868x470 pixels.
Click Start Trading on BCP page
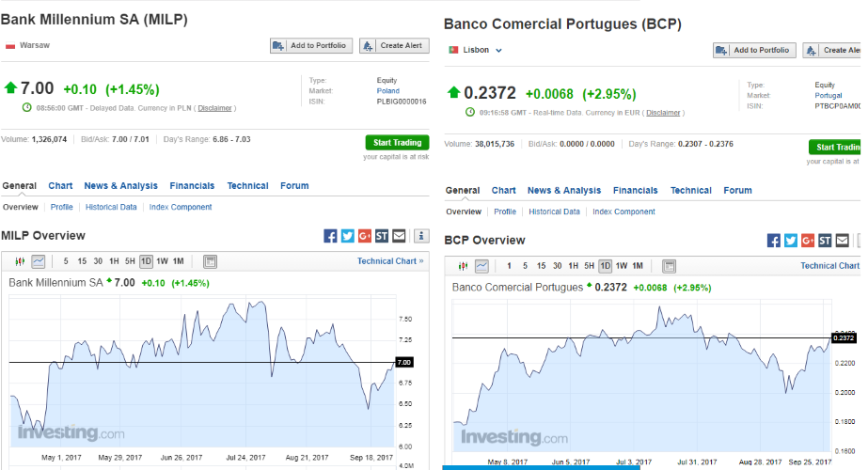click(x=834, y=147)
